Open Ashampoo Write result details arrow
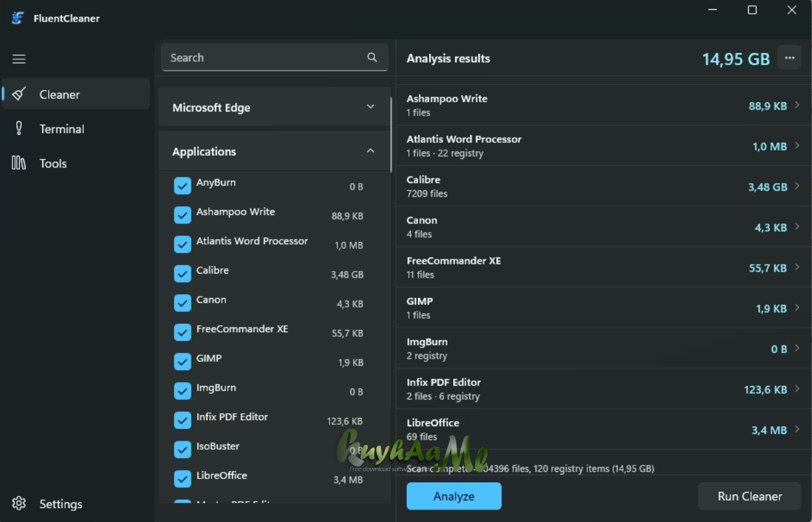The height and width of the screenshot is (522, 812). click(797, 105)
